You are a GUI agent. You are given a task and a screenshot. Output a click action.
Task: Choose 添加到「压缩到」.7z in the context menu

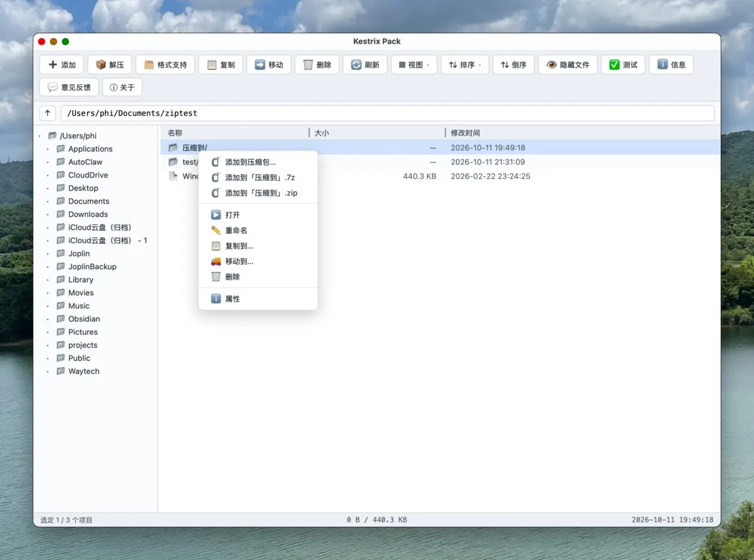pyautogui.click(x=258, y=177)
